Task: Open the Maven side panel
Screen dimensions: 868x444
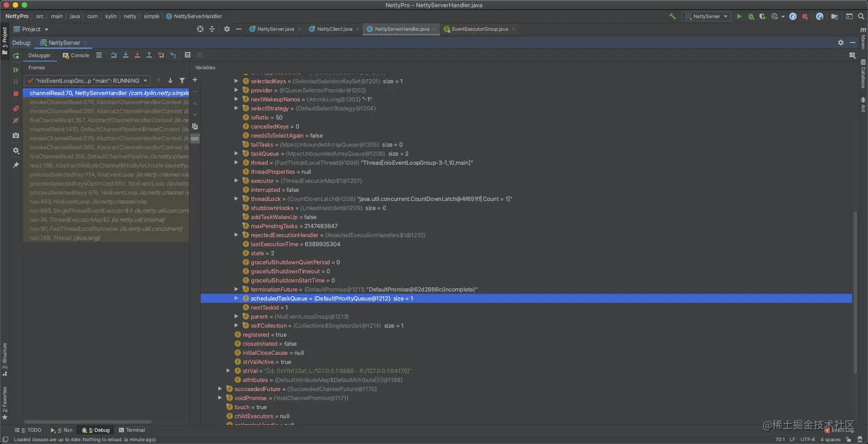Action: (863, 38)
